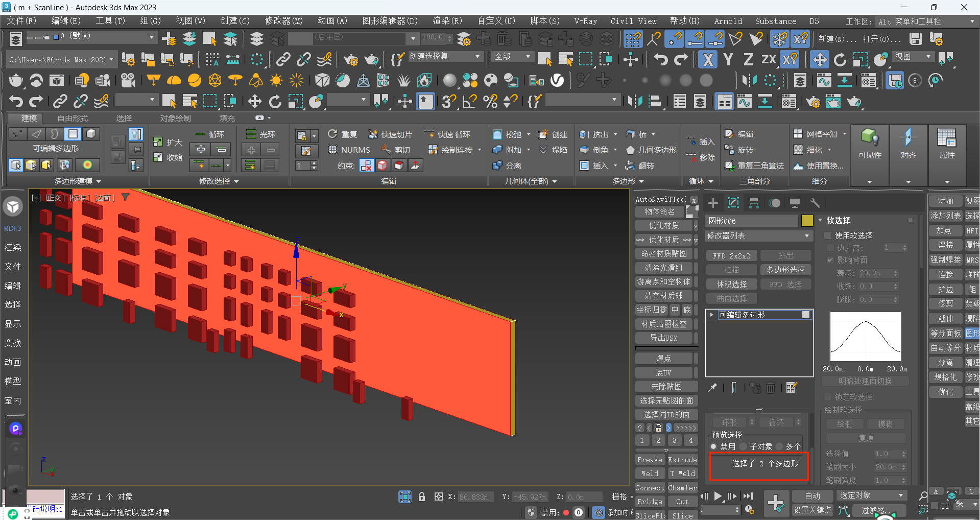The image size is (980, 520).
Task: Toggle Auto key mode button
Action: point(812,496)
